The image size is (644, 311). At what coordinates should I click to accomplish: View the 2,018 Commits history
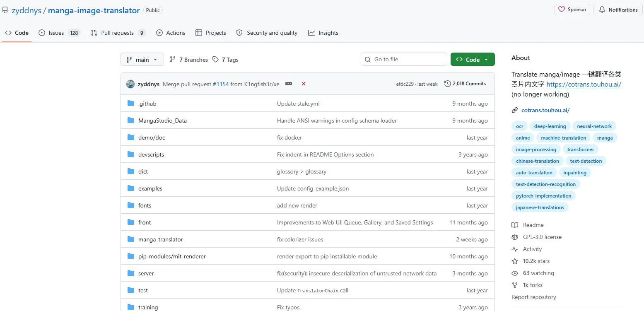point(465,84)
